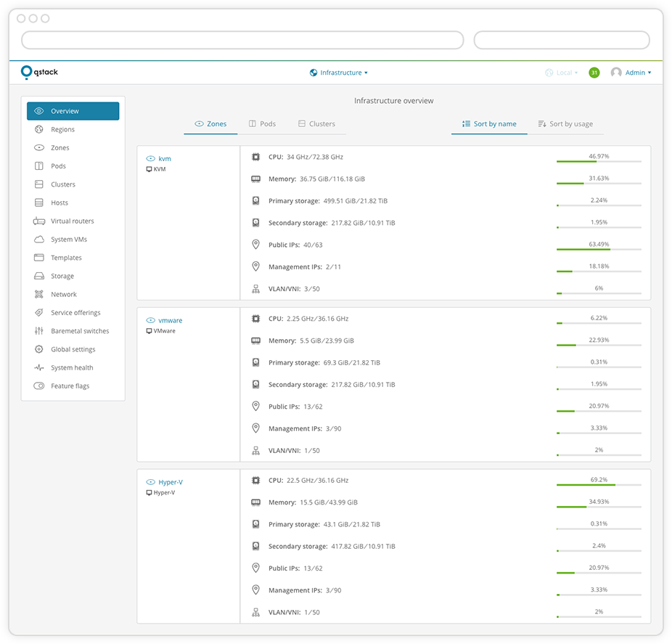The width and height of the screenshot is (672, 644).
Task: Click the vmware Memory 22.93% percentage
Action: [599, 340]
